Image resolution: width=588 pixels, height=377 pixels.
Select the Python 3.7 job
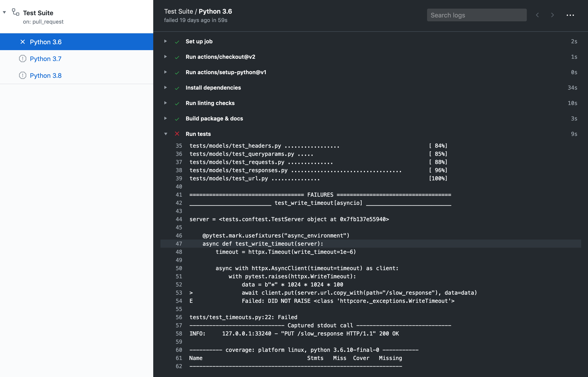pos(46,59)
